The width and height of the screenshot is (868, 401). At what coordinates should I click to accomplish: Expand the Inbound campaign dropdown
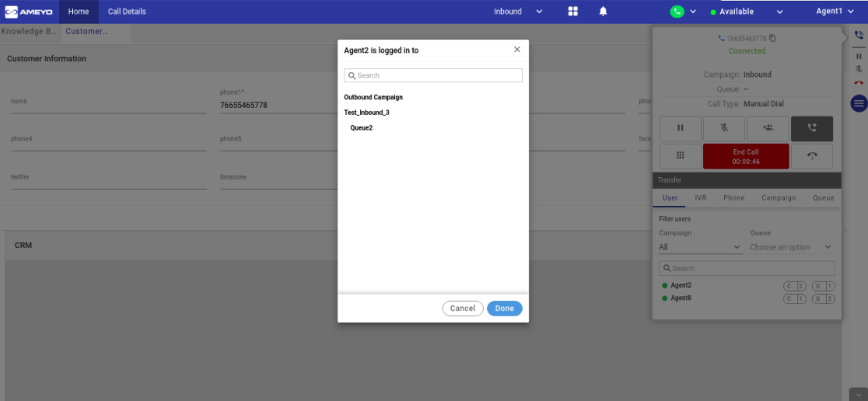pyautogui.click(x=518, y=12)
